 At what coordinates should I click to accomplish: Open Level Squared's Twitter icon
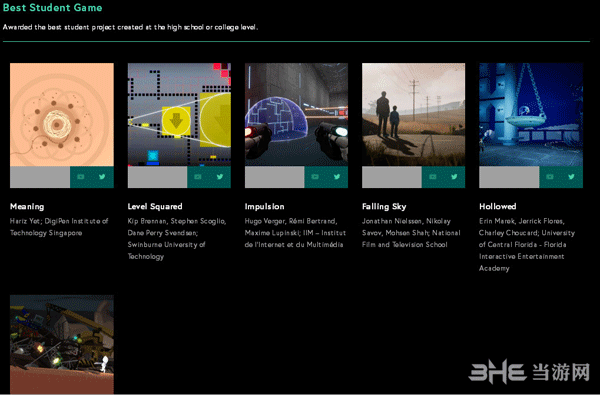(220, 177)
